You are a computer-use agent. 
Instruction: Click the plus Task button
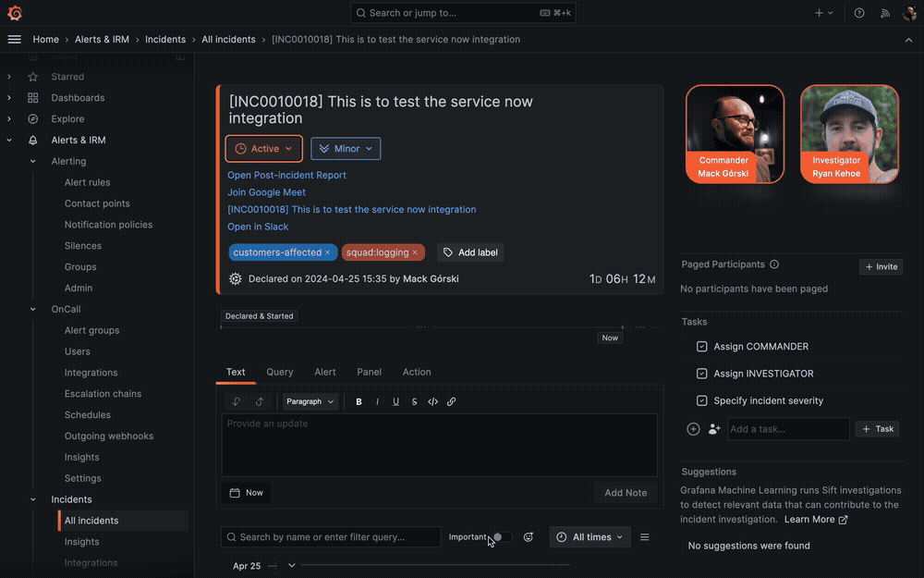coord(878,429)
